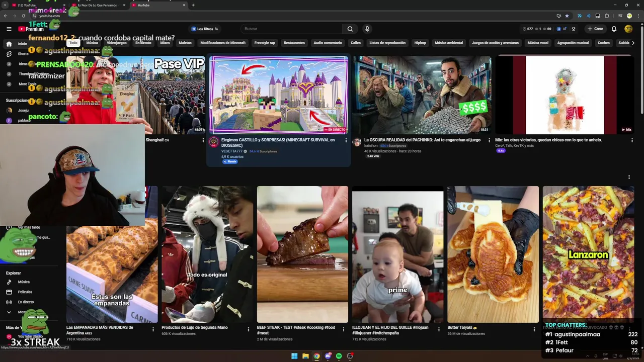Select the Música filter chip
Image resolution: width=644 pixels, height=362 pixels.
click(x=92, y=43)
